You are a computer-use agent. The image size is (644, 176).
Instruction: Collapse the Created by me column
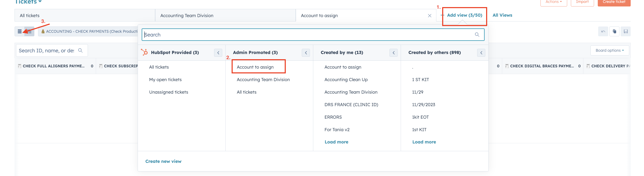393,53
